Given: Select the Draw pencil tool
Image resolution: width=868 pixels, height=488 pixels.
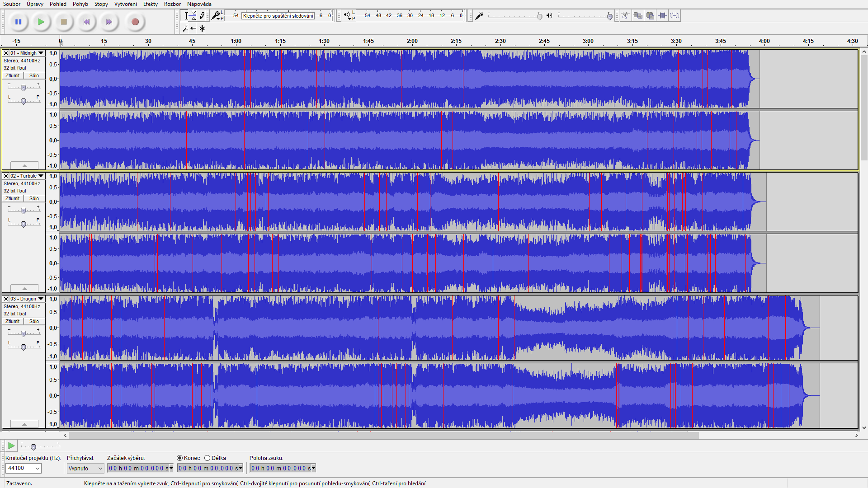Looking at the screenshot, I should click(202, 16).
